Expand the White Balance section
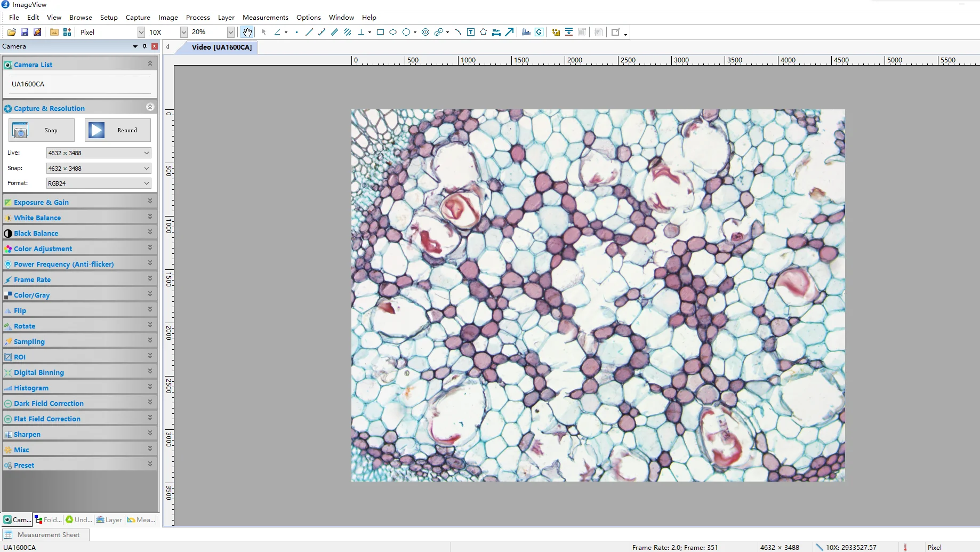This screenshot has width=980, height=552. point(80,218)
